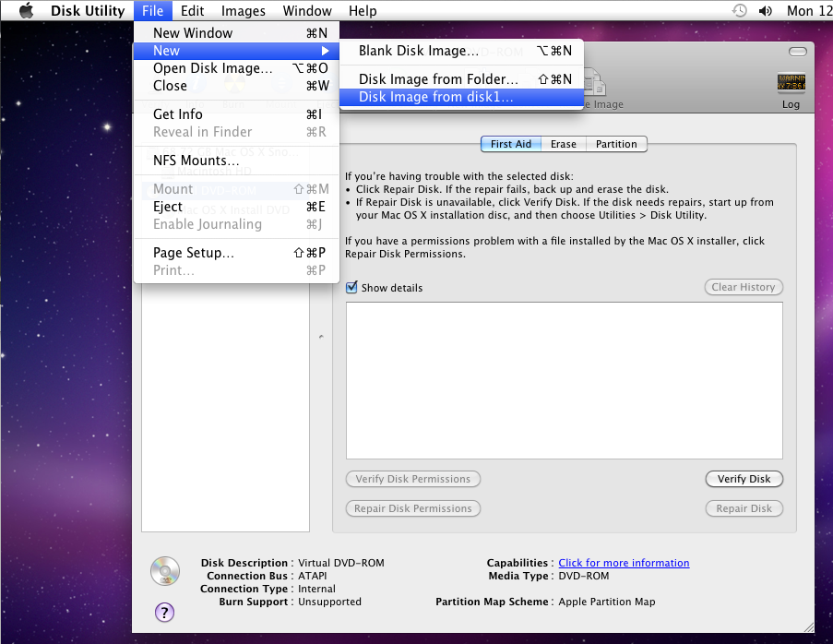Click the sidebar splitter handle

[x=321, y=337]
